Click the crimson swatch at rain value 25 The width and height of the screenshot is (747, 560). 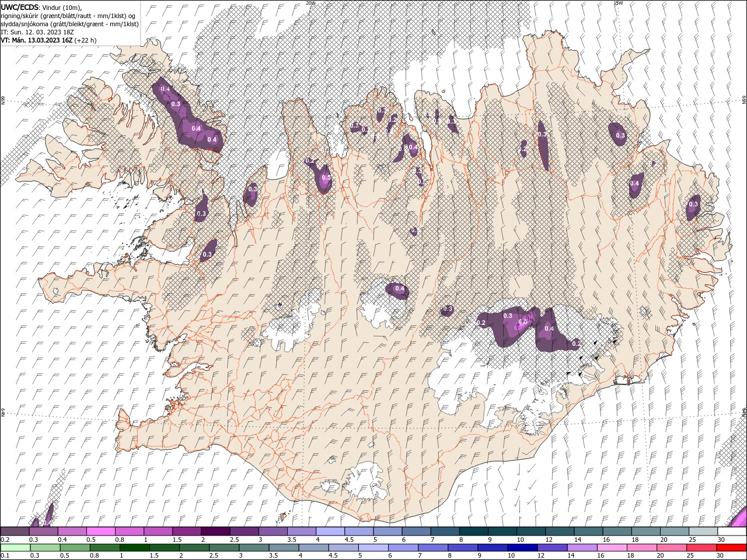(x=701, y=547)
